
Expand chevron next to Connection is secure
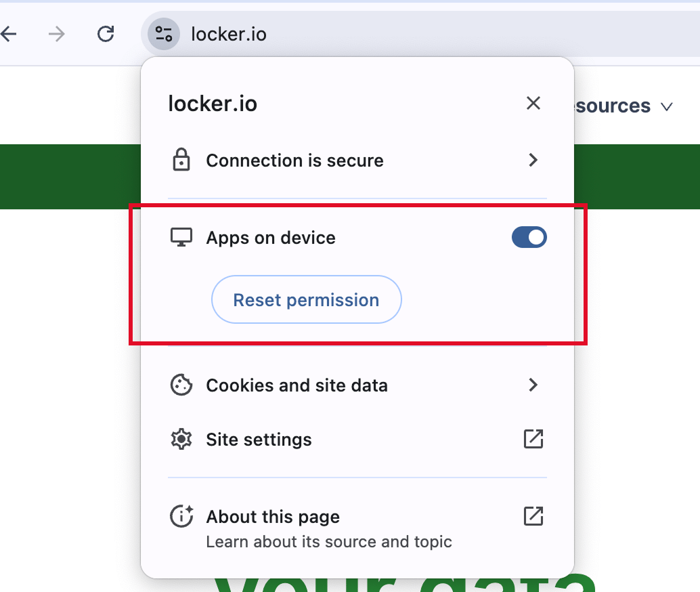(x=533, y=160)
